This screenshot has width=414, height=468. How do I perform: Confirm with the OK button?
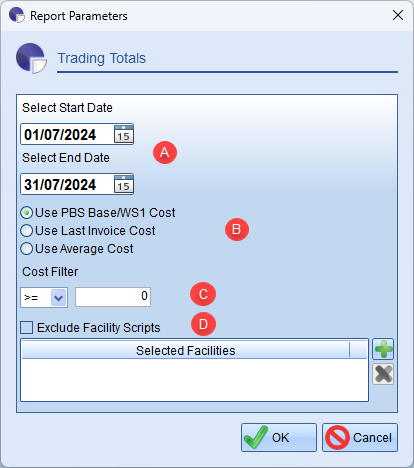(x=279, y=438)
